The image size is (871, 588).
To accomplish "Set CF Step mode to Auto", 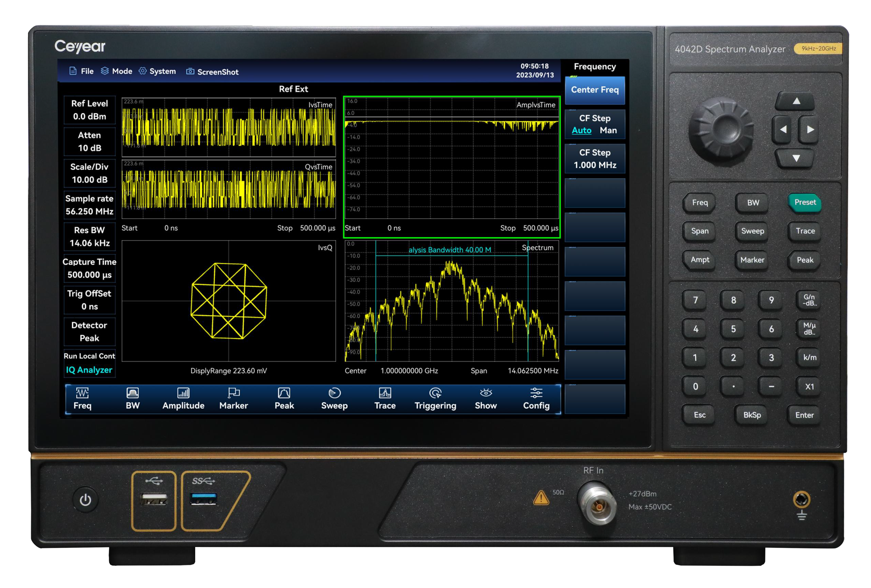I will (x=581, y=130).
